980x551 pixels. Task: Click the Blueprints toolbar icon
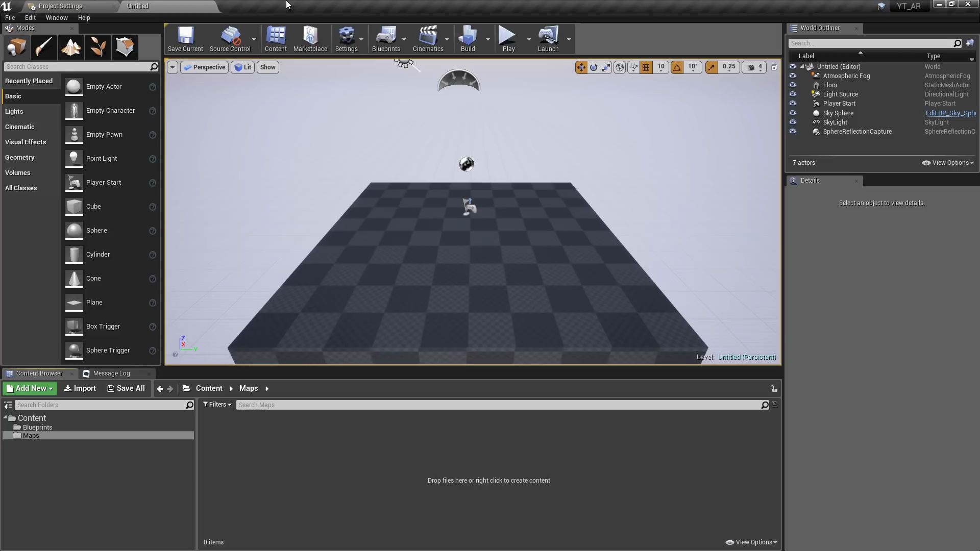(x=386, y=39)
